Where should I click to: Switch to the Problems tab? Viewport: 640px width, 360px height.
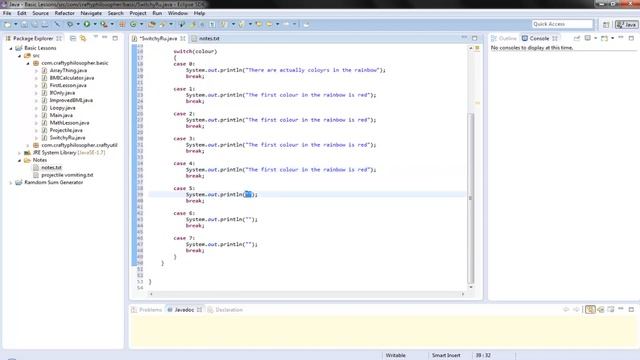click(147, 310)
